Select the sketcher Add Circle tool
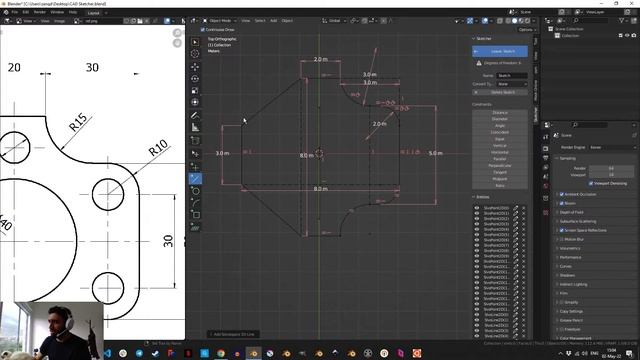The width and height of the screenshot is (640, 360). pos(195,191)
